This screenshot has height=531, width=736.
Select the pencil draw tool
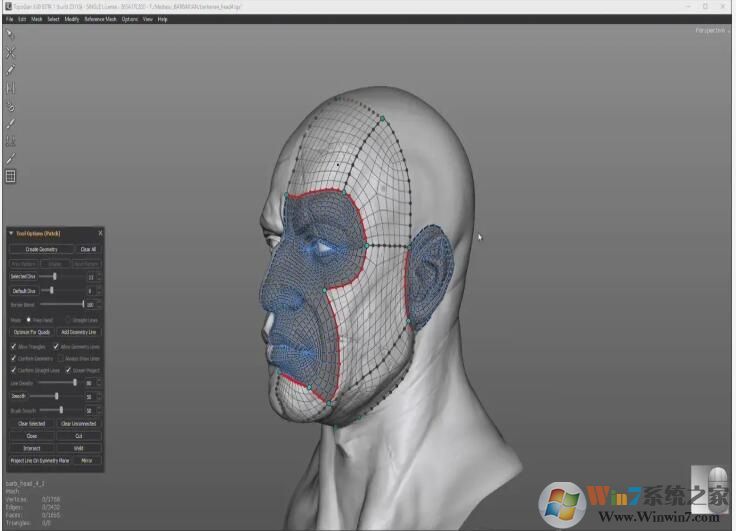click(x=10, y=70)
